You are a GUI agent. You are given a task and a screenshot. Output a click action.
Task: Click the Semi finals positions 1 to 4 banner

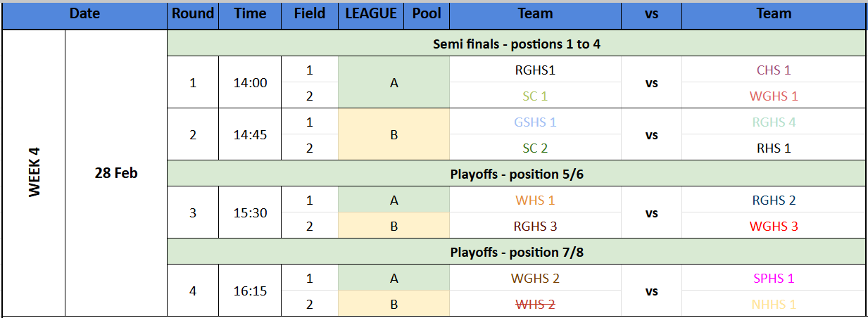[x=516, y=44]
